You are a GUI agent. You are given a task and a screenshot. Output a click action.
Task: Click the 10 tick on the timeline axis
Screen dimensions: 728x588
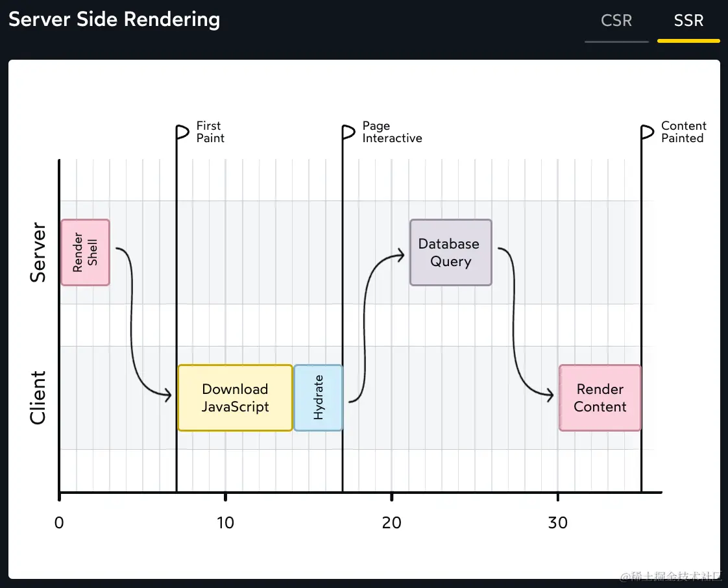coord(225,522)
